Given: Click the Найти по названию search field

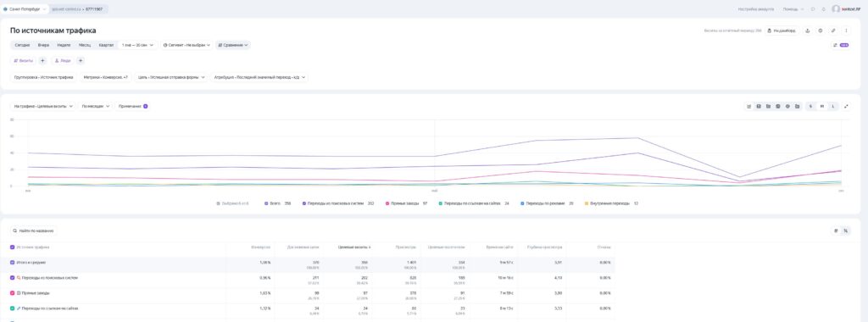Looking at the screenshot, I should click(x=34, y=230).
